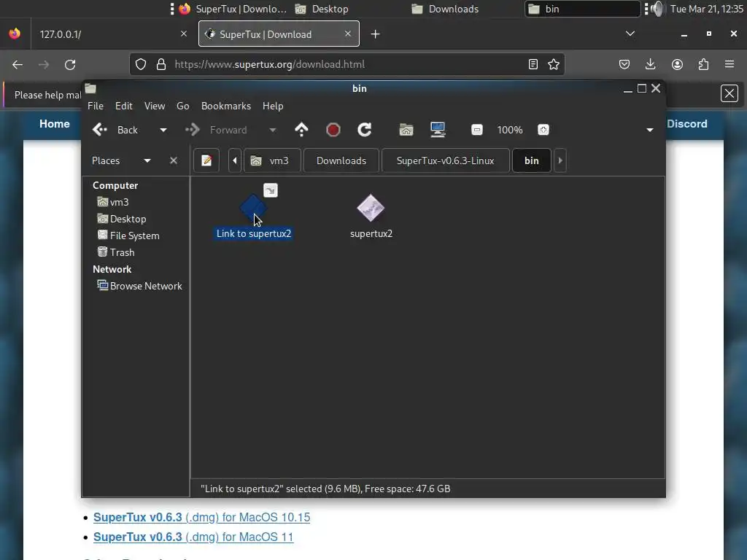Click the bin path bar button
Image resolution: width=747 pixels, height=560 pixels.
coord(531,160)
